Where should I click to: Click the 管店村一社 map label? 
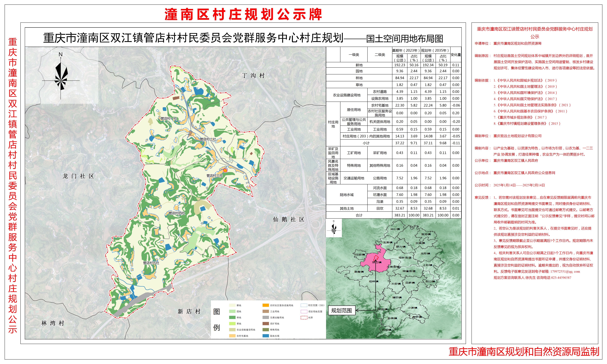(169, 118)
